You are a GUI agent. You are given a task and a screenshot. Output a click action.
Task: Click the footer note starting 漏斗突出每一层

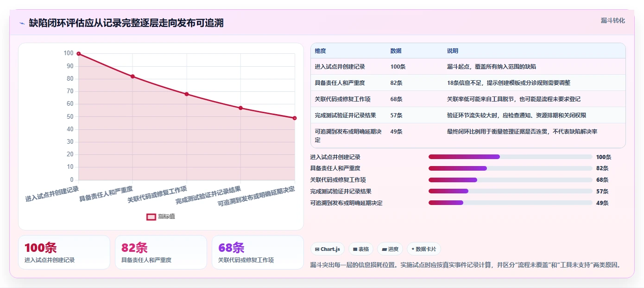(465, 265)
